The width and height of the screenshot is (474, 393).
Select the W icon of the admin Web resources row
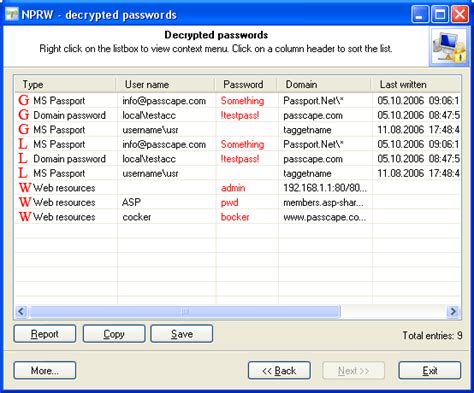25,188
